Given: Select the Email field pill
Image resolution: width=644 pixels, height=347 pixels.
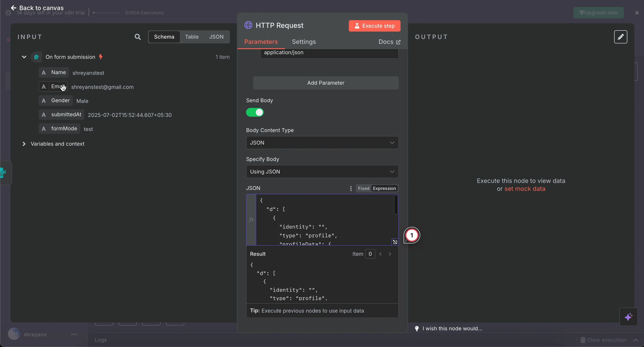Looking at the screenshot, I should [53, 86].
